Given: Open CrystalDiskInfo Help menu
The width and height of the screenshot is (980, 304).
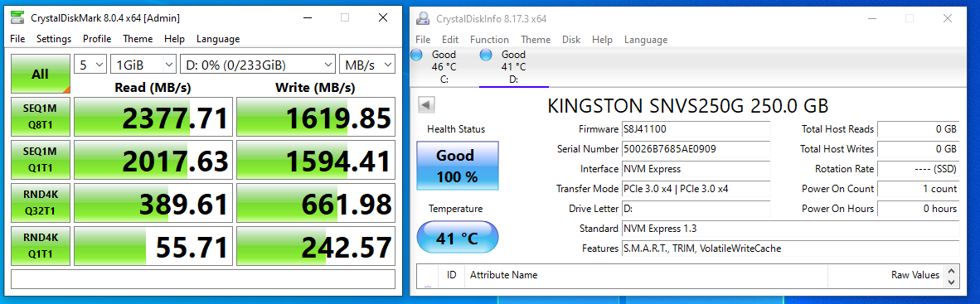Looking at the screenshot, I should pyautogui.click(x=602, y=39).
